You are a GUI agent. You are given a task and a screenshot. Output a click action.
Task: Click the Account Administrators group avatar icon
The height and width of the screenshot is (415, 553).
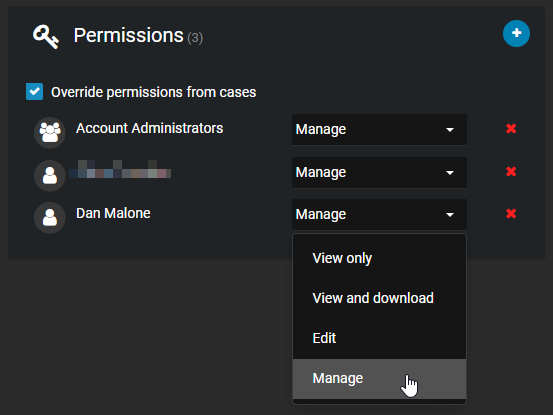click(50, 133)
